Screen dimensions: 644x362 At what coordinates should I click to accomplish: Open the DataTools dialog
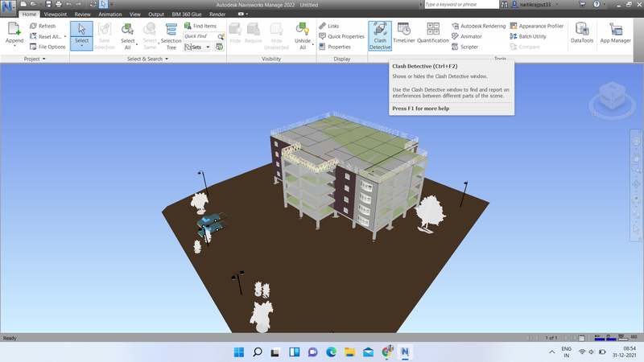click(x=582, y=33)
